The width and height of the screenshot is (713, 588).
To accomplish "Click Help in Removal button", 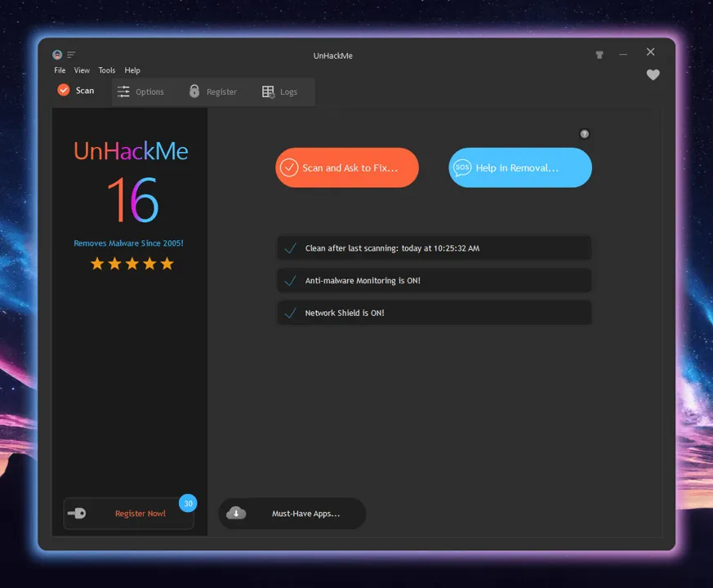I will [520, 167].
